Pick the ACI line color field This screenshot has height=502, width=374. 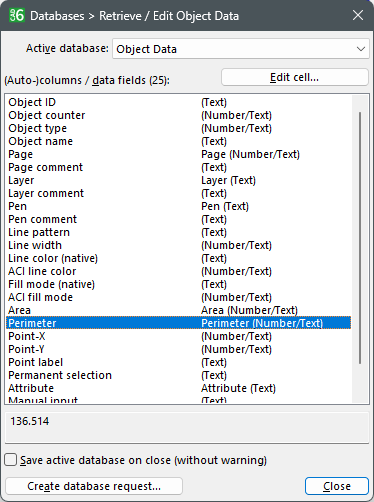tap(179, 271)
